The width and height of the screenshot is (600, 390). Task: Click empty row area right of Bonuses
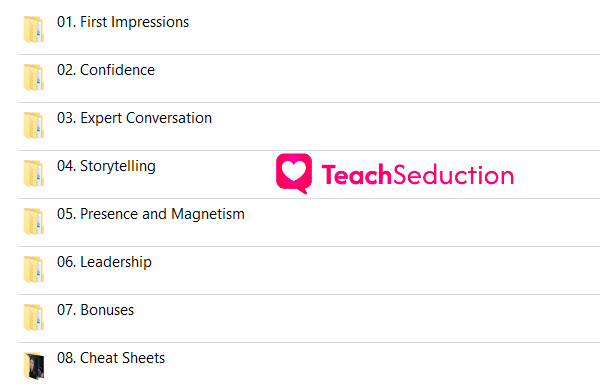(x=367, y=318)
